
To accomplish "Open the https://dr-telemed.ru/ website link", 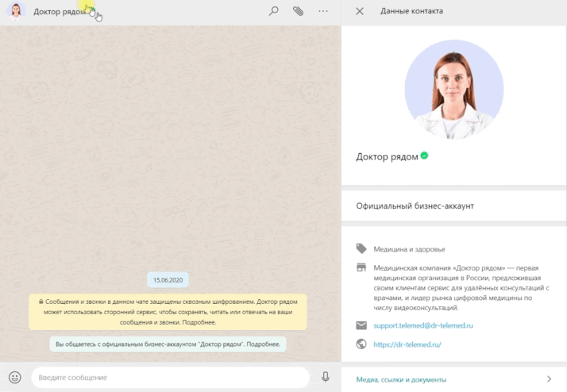I will pos(407,344).
